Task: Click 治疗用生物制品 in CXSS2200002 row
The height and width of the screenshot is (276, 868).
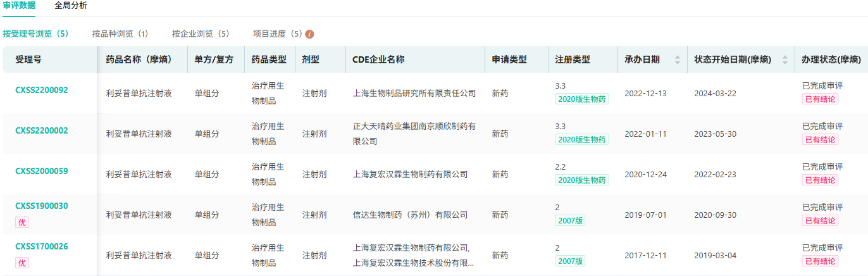Action: coord(268,134)
